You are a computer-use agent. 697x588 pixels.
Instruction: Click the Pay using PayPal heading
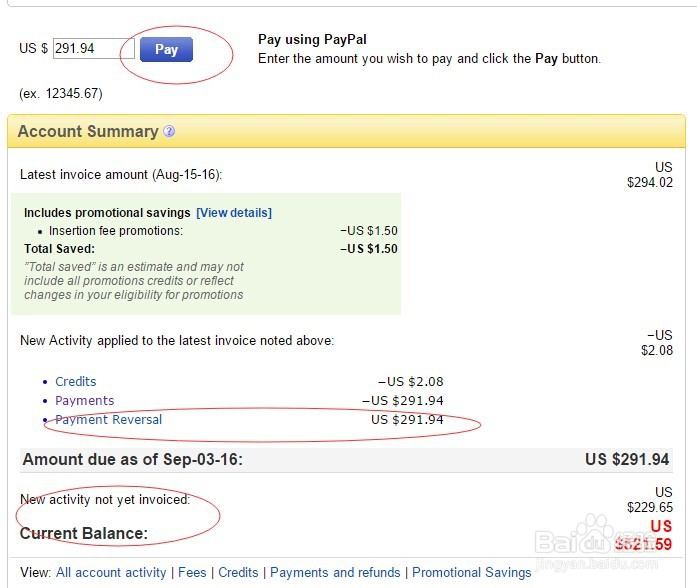[x=312, y=40]
